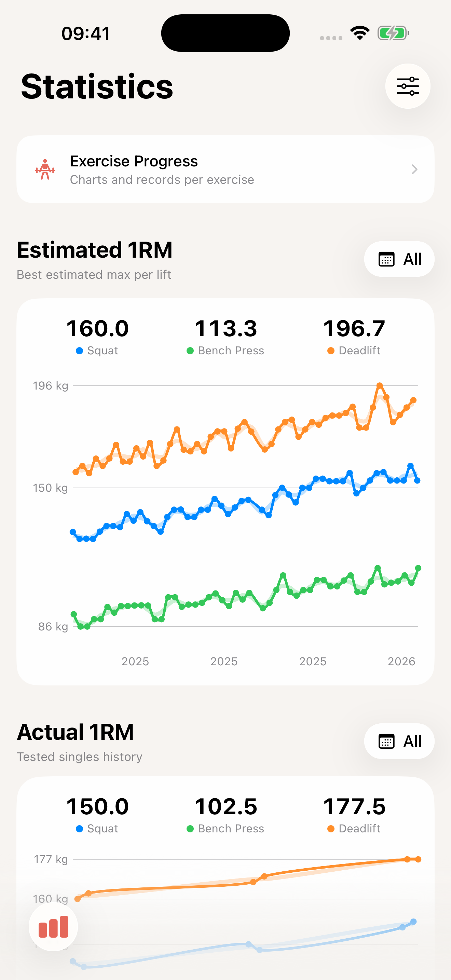This screenshot has height=980, width=451.
Task: Tap the orange Deadlift peak data point
Action: click(379, 386)
